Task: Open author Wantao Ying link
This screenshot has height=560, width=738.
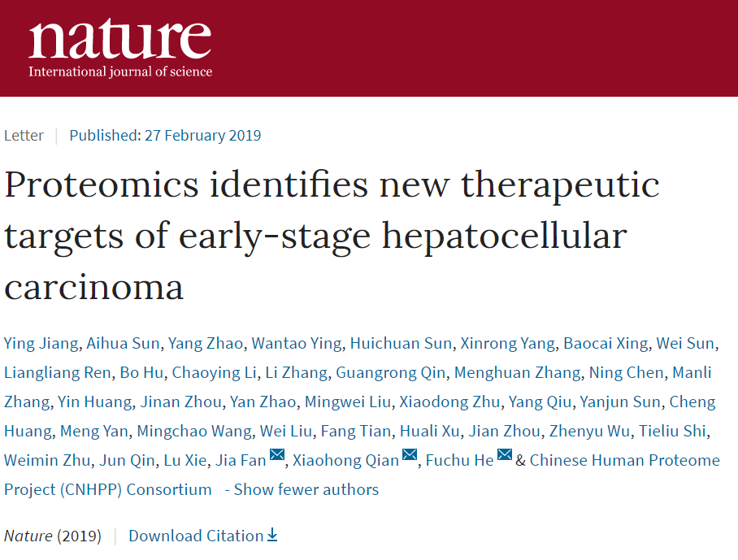Action: [297, 344]
